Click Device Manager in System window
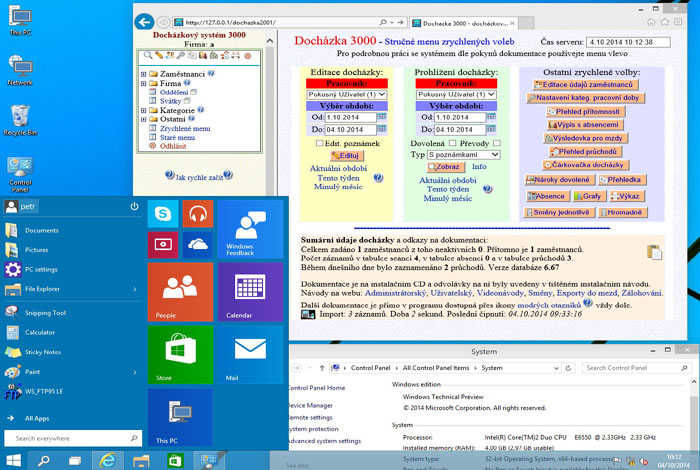This screenshot has height=470, width=700. coord(311,405)
